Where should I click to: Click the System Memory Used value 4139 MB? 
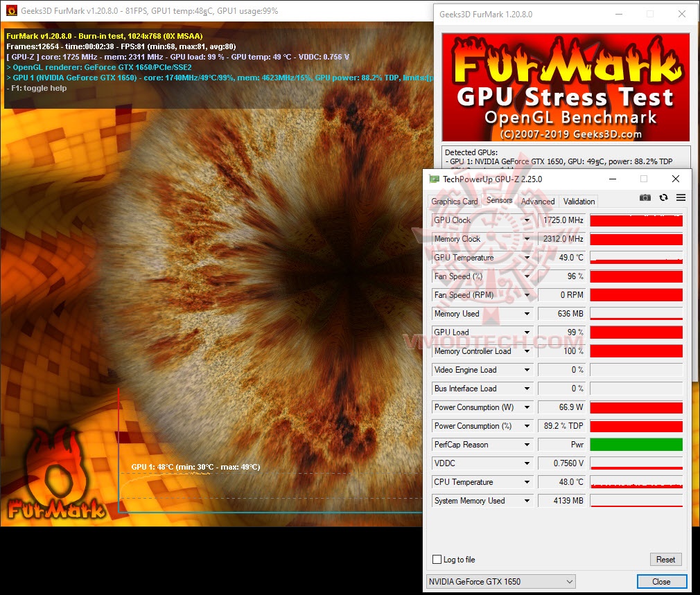563,501
